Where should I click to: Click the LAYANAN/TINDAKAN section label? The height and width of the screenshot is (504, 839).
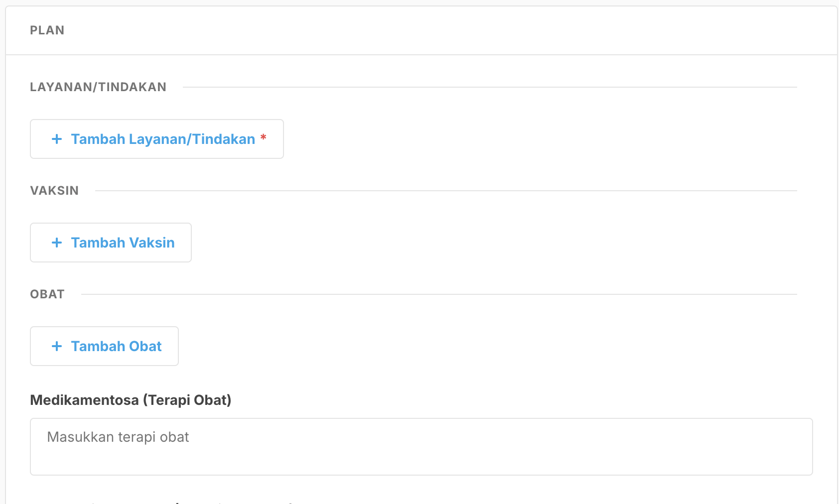pos(98,87)
